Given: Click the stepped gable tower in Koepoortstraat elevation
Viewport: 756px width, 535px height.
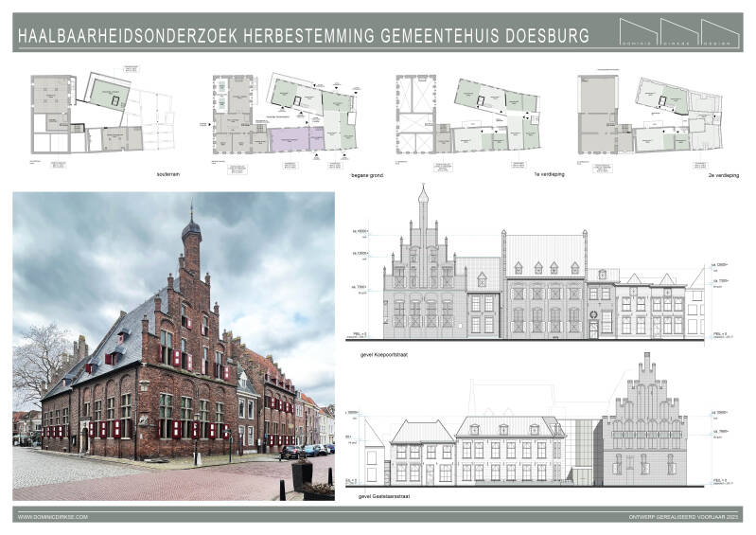Looking at the screenshot, I should point(423,263).
